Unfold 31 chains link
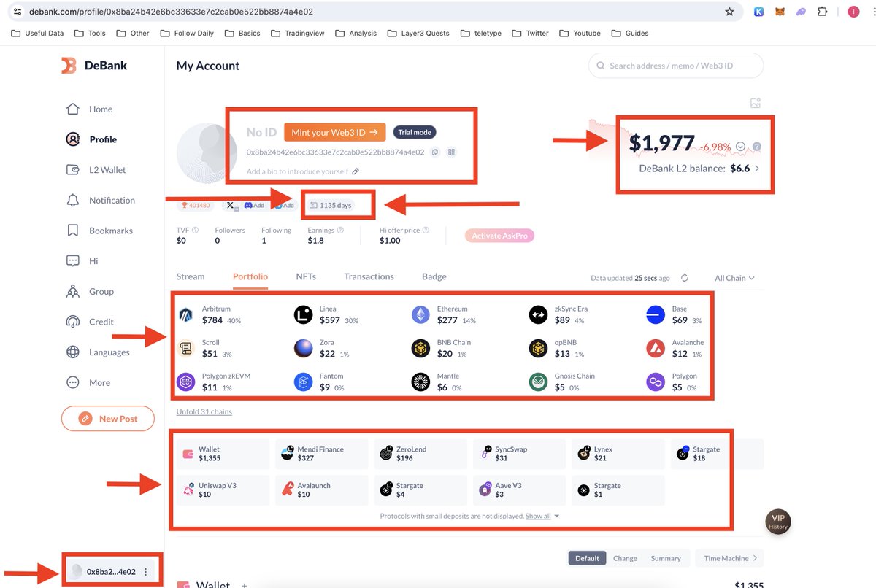 pos(204,411)
